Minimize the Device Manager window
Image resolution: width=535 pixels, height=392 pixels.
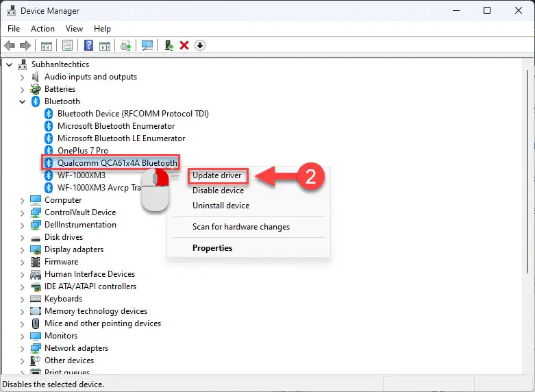456,10
